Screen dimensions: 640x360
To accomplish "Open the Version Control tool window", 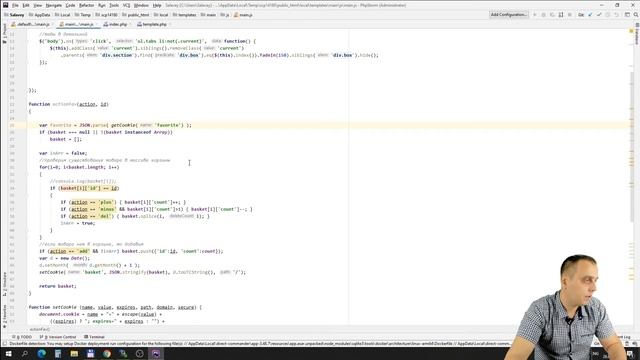I will click(58, 337).
